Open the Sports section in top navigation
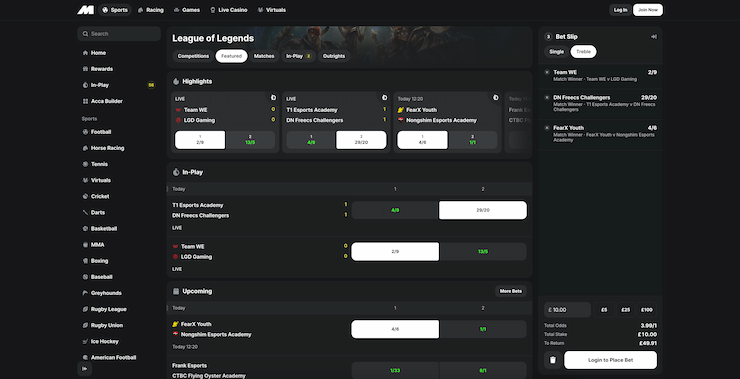740x379 pixels. [115, 10]
